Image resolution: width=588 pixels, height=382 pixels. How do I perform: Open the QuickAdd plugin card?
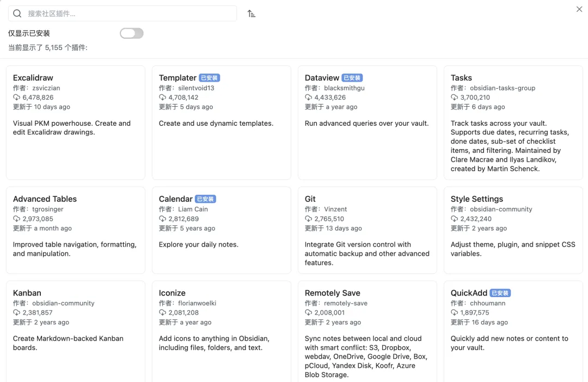pos(513,331)
